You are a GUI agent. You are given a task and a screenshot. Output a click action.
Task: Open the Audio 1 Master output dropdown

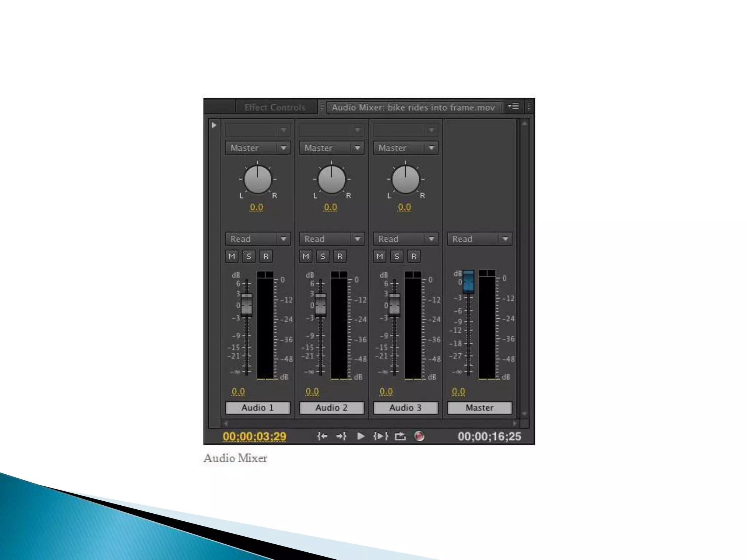(258, 148)
